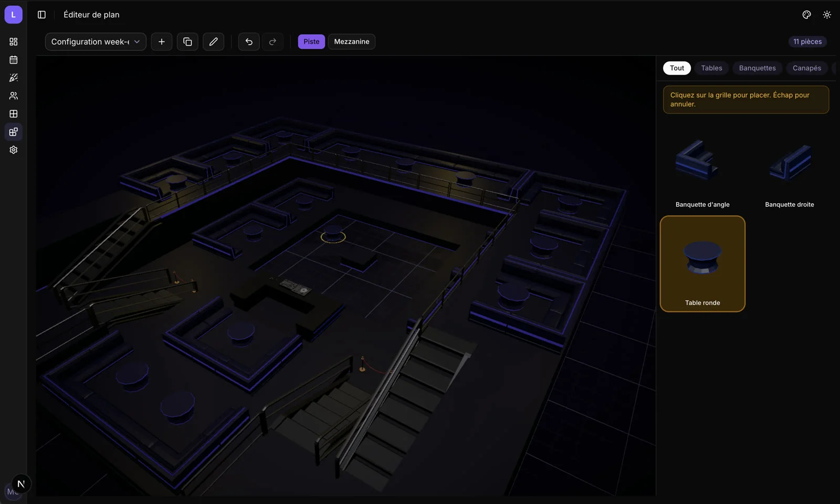Toggle light mode sun icon
Viewport: 840px width, 504px height.
coord(827,15)
